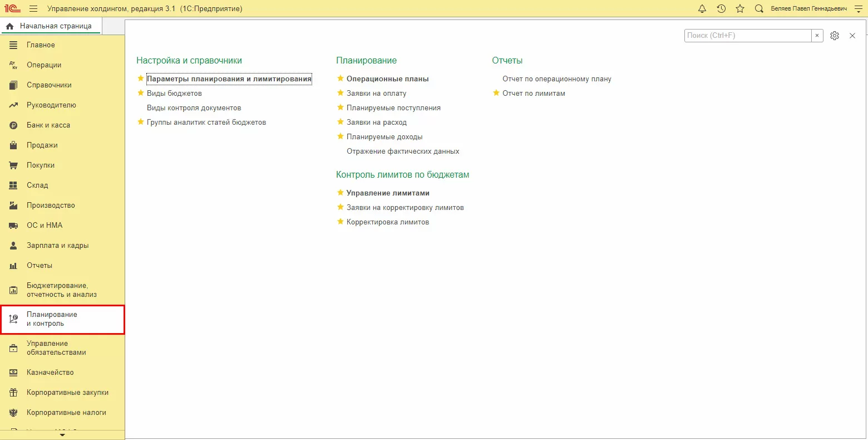Toggle the favorite star for Планируемые поступления
Screen dimensions: 868x440
(341, 107)
